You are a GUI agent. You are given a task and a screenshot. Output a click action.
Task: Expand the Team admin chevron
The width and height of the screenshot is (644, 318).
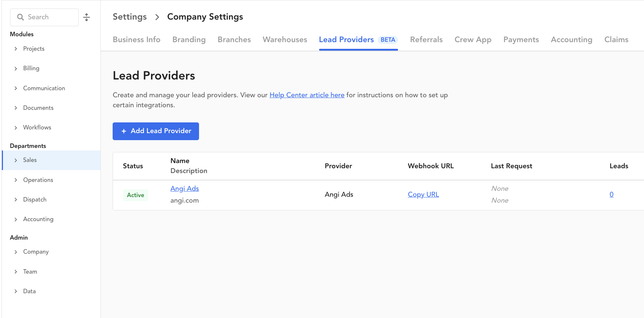[16, 272]
